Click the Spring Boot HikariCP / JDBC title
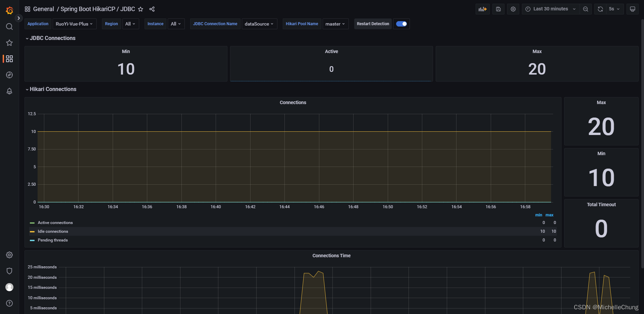Screen dimensions: 644x314 pos(98,9)
